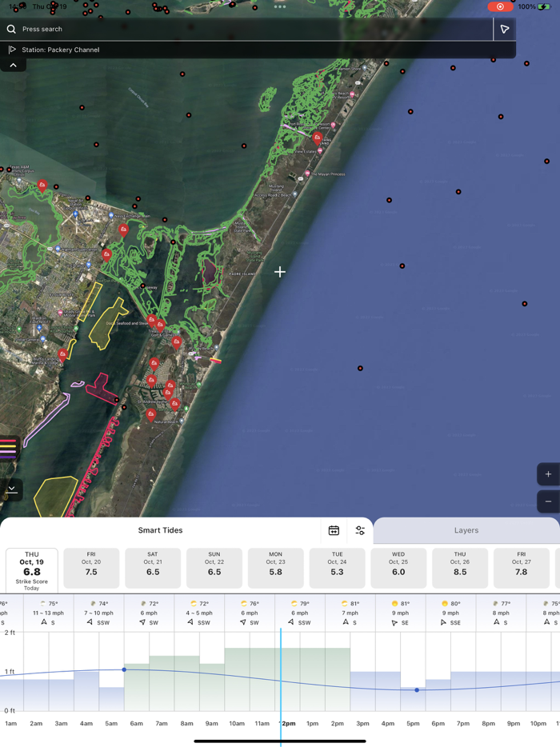Switch to the Layers tab
The height and width of the screenshot is (747, 560).
466,530
